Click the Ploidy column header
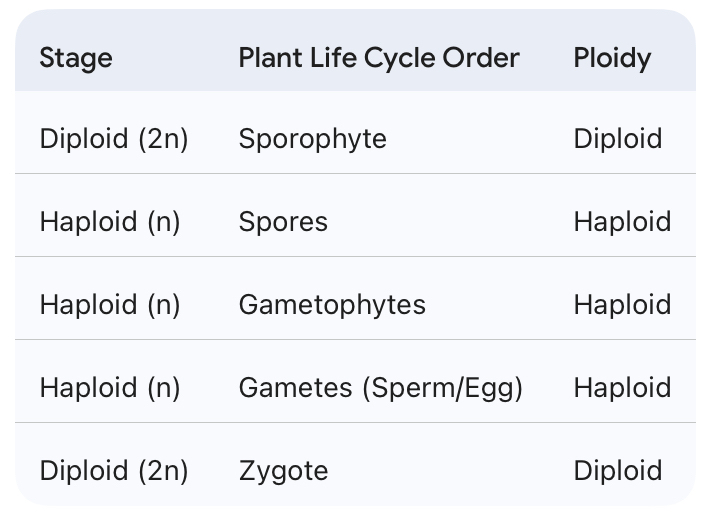The width and height of the screenshot is (708, 513). click(612, 58)
